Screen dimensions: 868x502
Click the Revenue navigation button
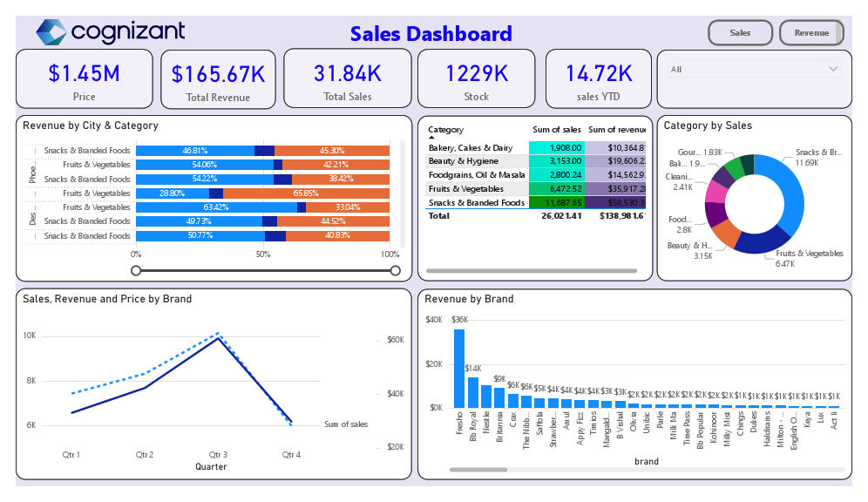811,33
